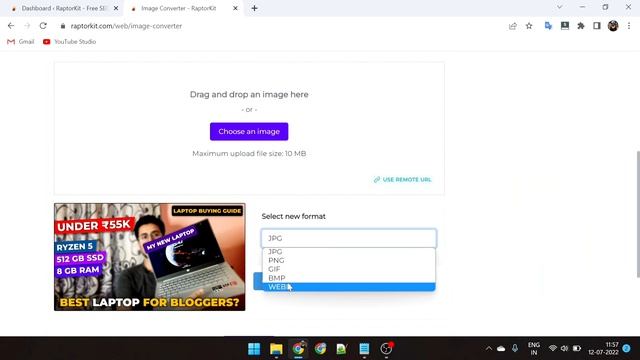This screenshot has width=640, height=360.
Task: Open first Chrome icon on taskbar
Action: click(298, 349)
